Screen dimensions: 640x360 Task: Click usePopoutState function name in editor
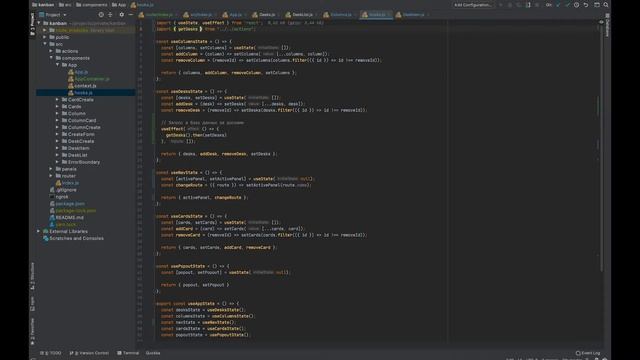coord(188,266)
